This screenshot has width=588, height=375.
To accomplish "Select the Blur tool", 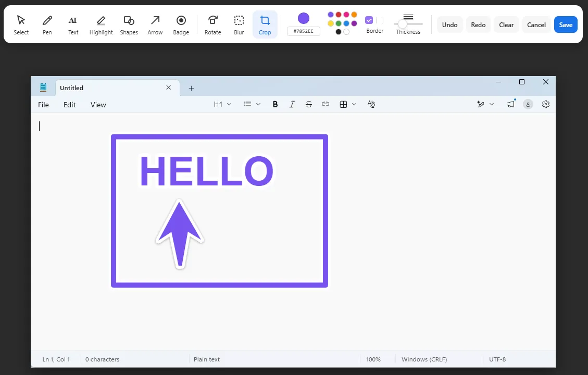I will pos(239,25).
